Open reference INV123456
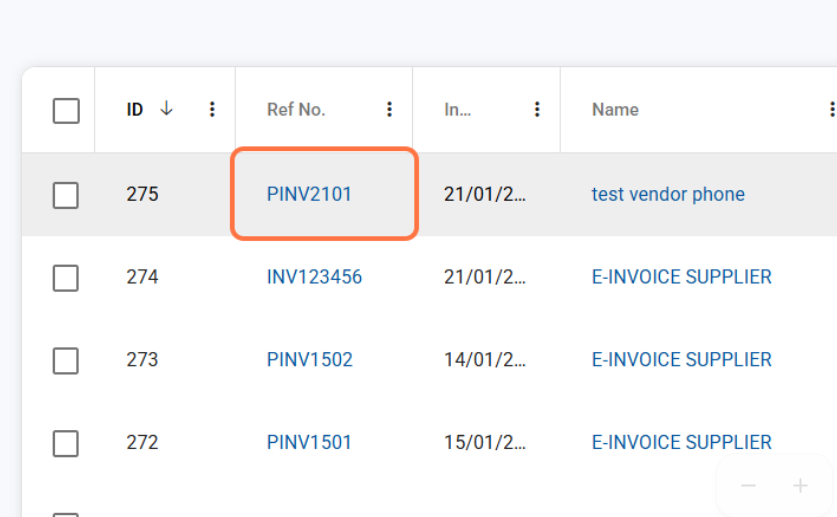Screen dimensions: 837x517 [314, 277]
